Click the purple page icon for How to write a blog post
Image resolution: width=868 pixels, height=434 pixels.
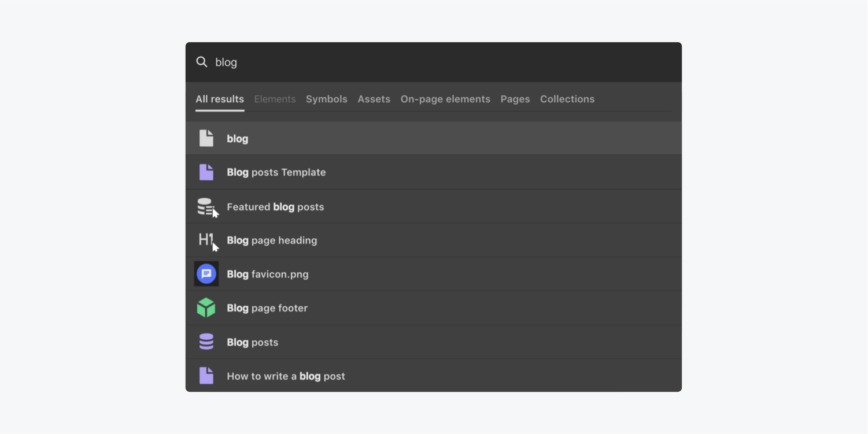tap(206, 376)
